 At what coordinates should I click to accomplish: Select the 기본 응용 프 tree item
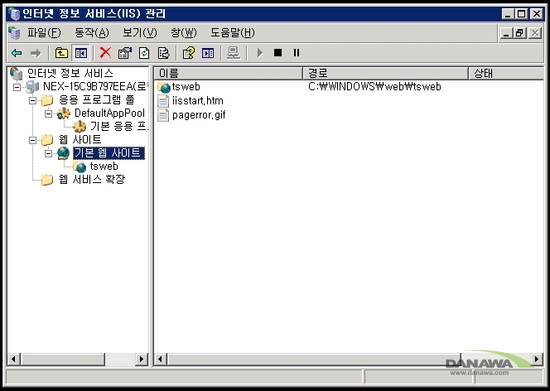119,126
